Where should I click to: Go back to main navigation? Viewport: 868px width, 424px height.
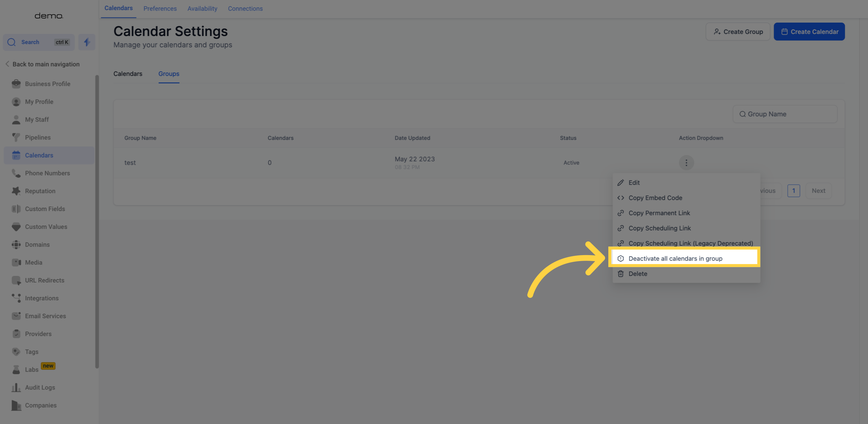coord(42,64)
